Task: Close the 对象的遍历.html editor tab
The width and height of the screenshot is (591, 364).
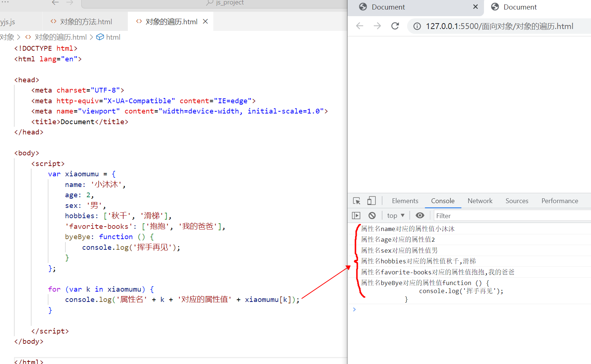Action: (x=206, y=22)
